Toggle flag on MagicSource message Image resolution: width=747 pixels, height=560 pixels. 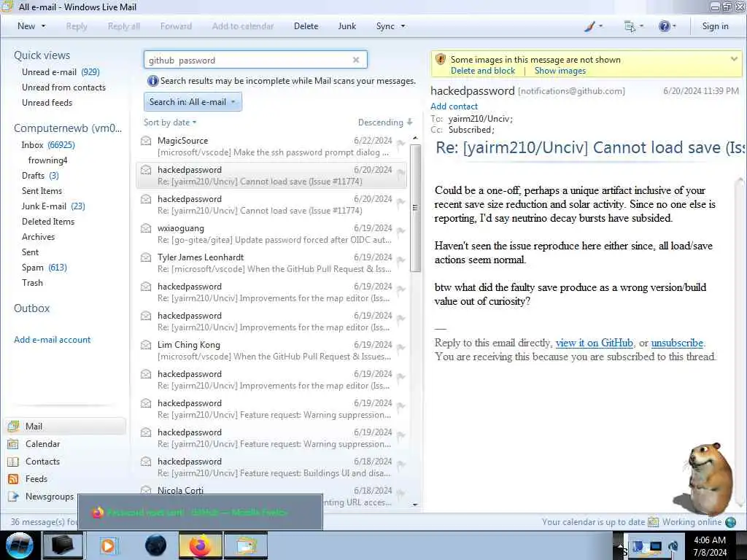point(400,144)
